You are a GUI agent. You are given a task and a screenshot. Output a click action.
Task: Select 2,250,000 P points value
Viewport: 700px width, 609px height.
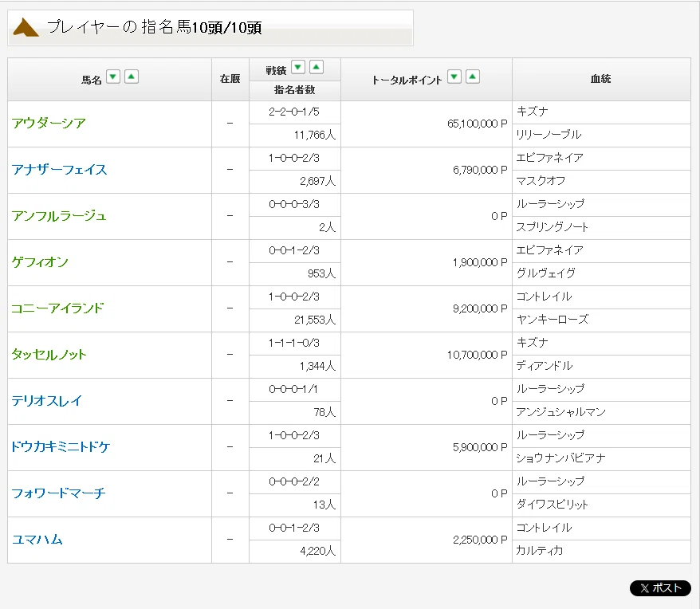coord(480,540)
